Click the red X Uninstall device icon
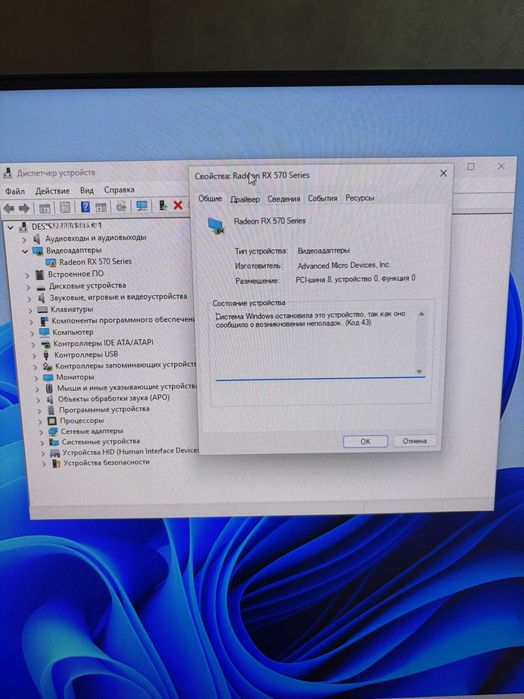This screenshot has width=524, height=699. [178, 205]
